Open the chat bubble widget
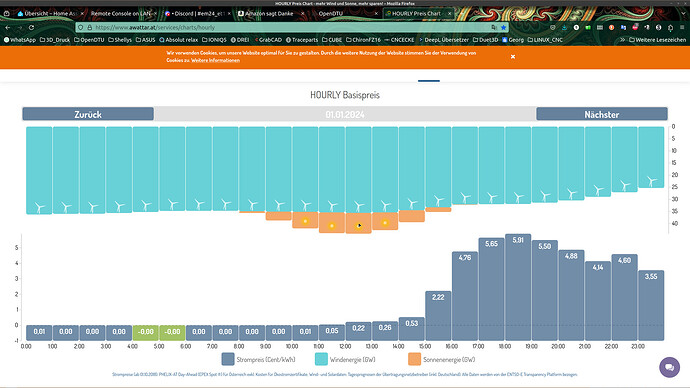 pyautogui.click(x=669, y=366)
